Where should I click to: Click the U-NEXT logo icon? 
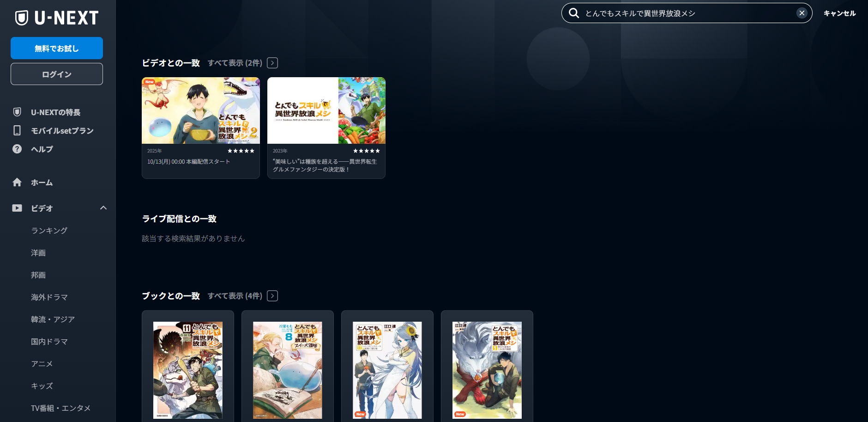[x=22, y=18]
